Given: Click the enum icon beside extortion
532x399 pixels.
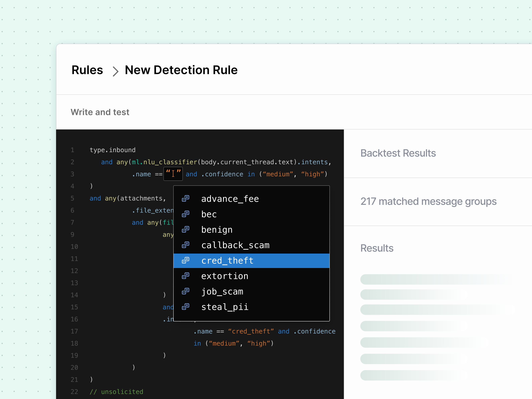Looking at the screenshot, I should tap(185, 276).
